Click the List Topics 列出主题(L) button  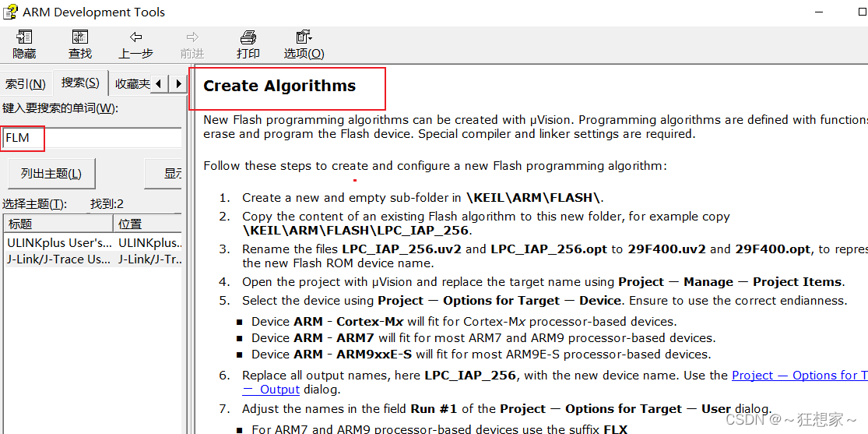[x=51, y=174]
